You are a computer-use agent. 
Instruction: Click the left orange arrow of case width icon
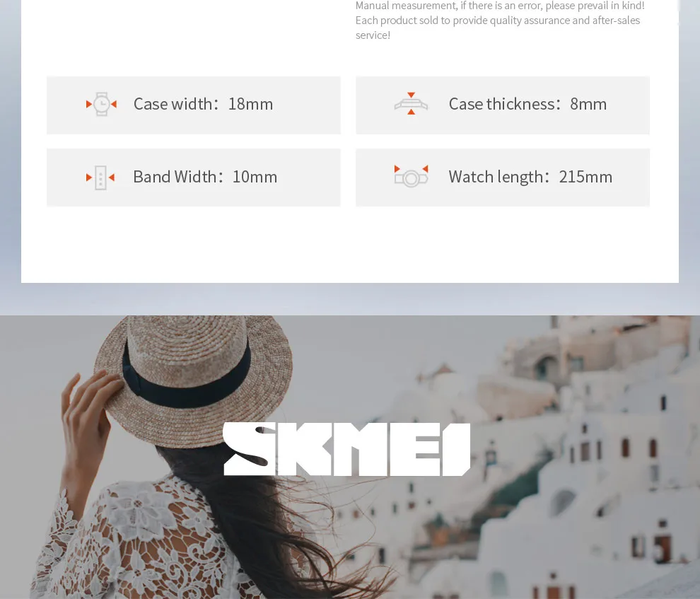tap(89, 104)
